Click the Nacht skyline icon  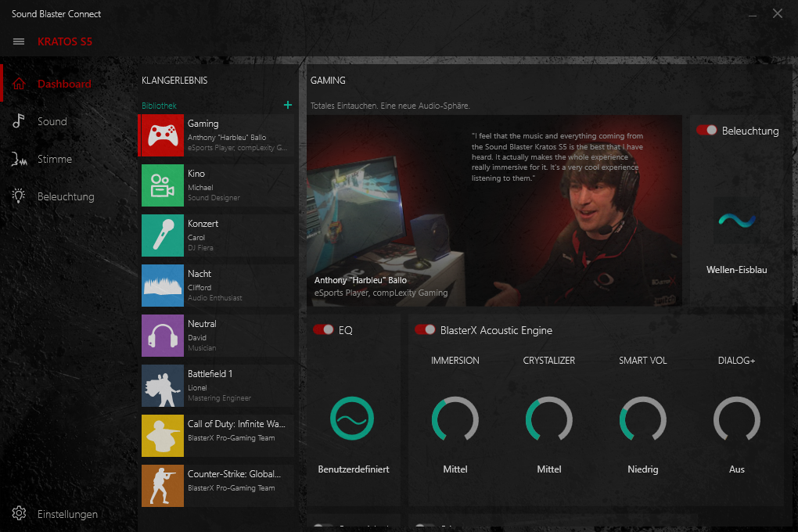(163, 286)
